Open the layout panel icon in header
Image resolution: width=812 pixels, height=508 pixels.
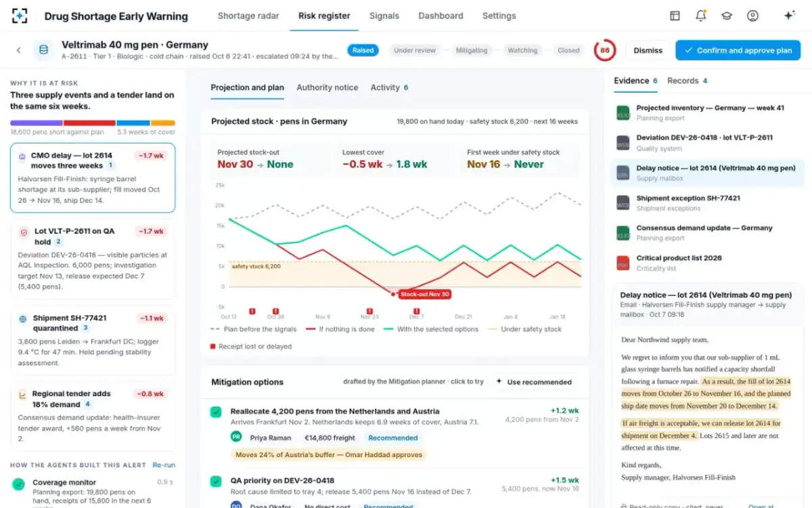[x=675, y=16]
